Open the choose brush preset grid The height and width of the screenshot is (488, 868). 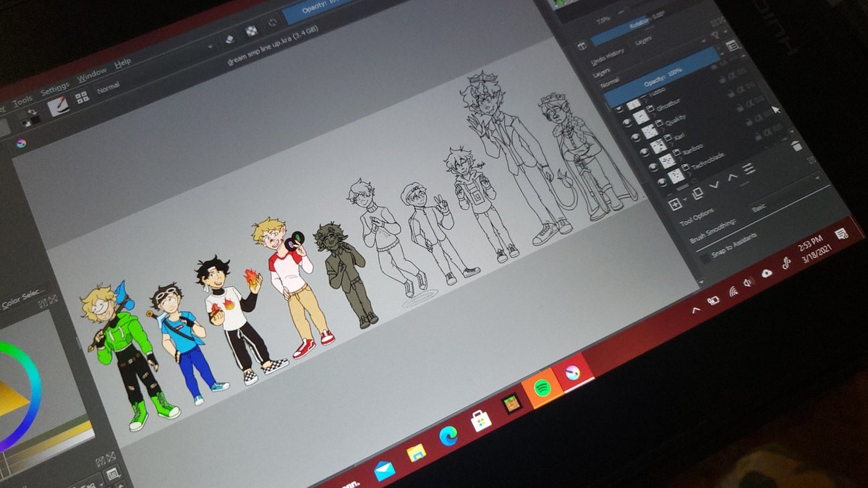[x=82, y=97]
